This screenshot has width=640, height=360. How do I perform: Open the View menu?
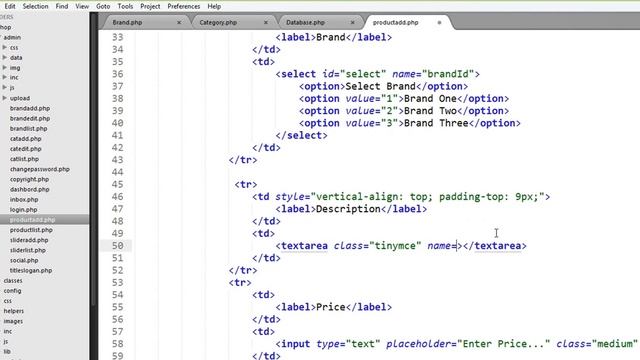coord(82,7)
